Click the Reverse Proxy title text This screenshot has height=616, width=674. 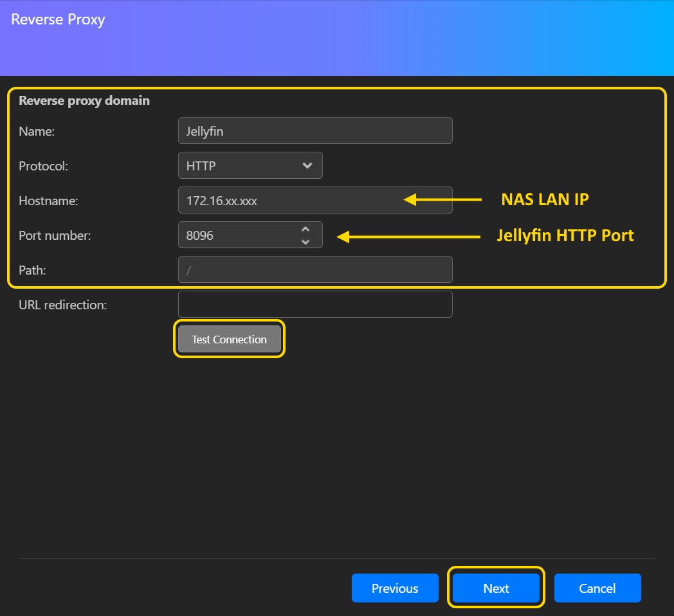coord(58,20)
